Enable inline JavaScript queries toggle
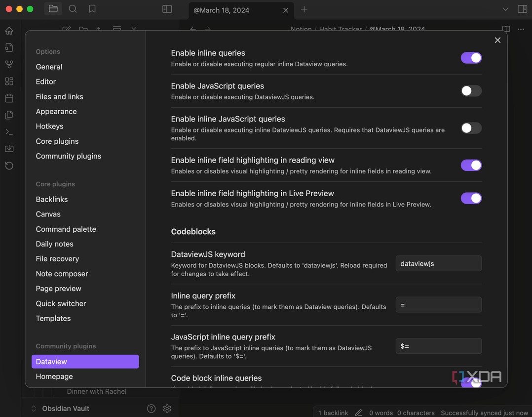Image resolution: width=532 pixels, height=417 pixels. (471, 128)
